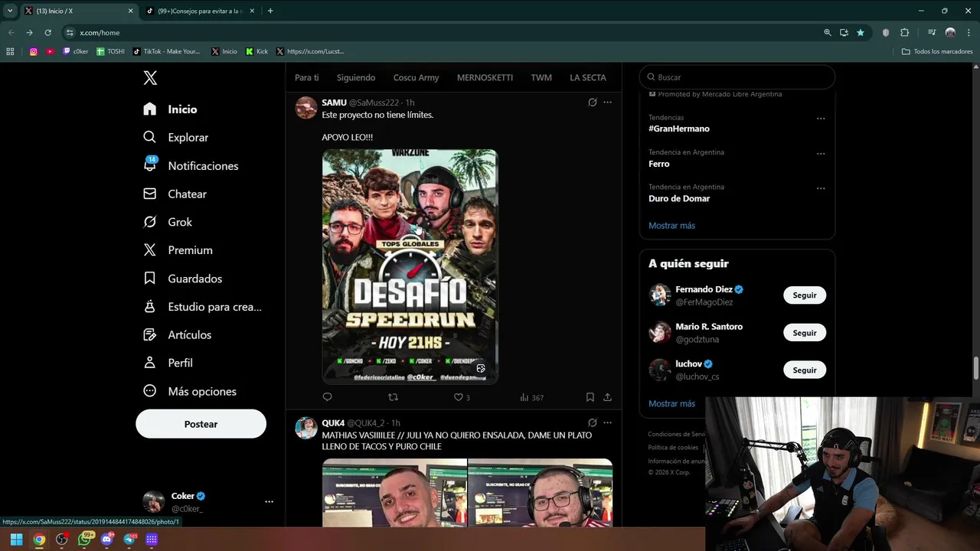Open Grok from sidebar
The width and height of the screenshot is (980, 551).
tap(168, 222)
